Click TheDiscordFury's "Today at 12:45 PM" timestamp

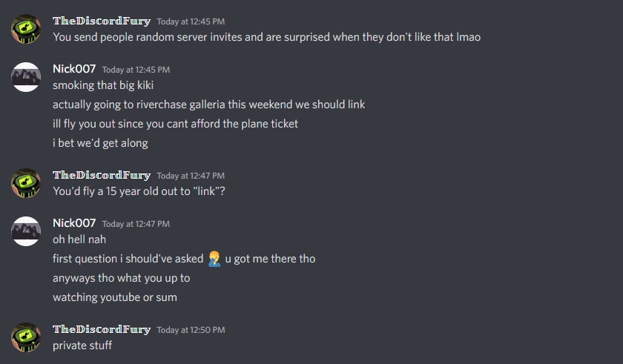click(191, 22)
